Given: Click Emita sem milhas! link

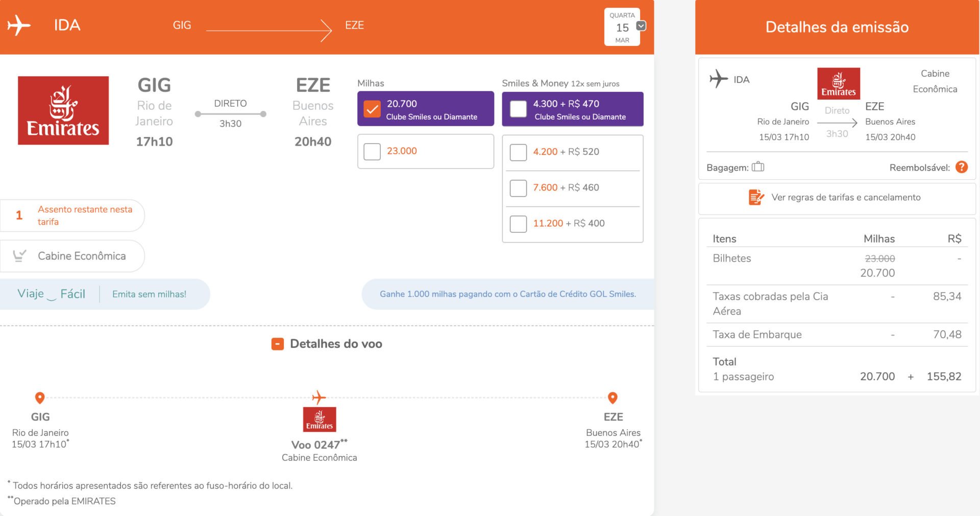Looking at the screenshot, I should [149, 294].
